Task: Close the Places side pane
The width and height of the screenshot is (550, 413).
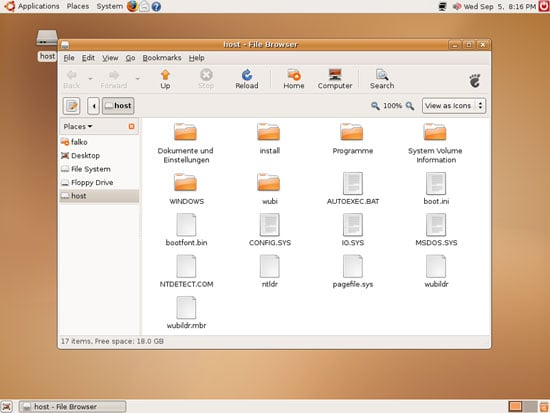Action: click(132, 126)
